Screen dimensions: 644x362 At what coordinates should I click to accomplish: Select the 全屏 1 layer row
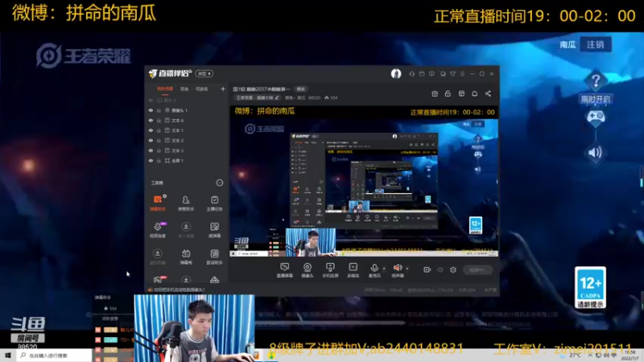pos(187,160)
